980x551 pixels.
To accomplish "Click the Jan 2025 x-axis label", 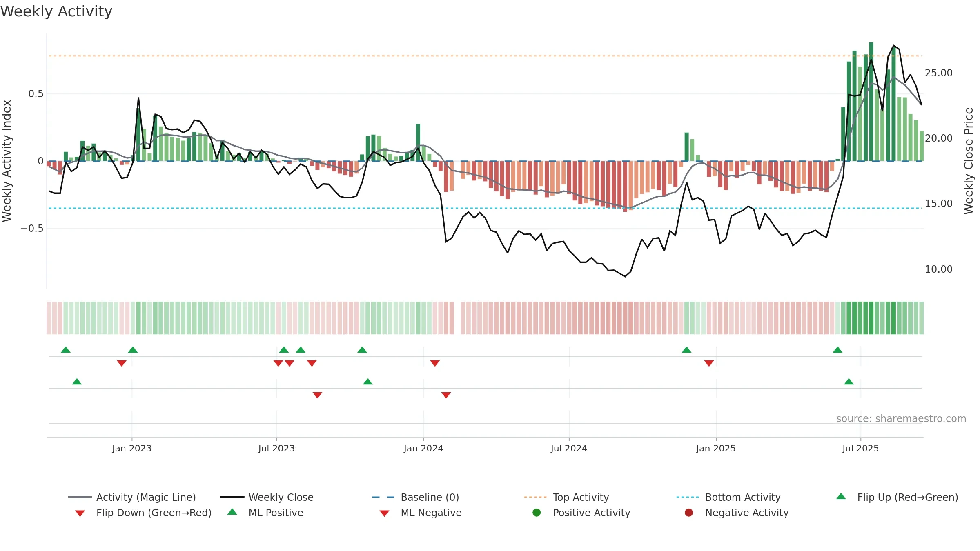I will 716,448.
